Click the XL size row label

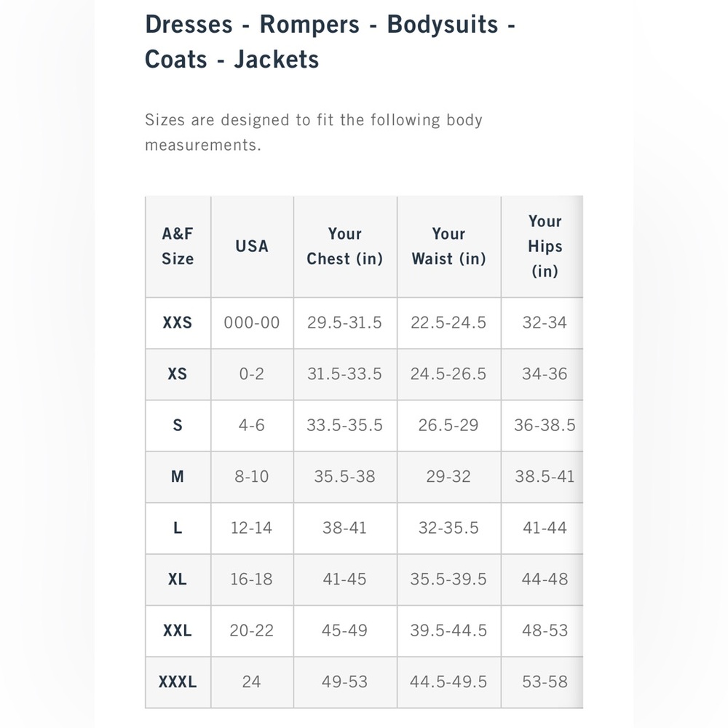pyautogui.click(x=178, y=579)
